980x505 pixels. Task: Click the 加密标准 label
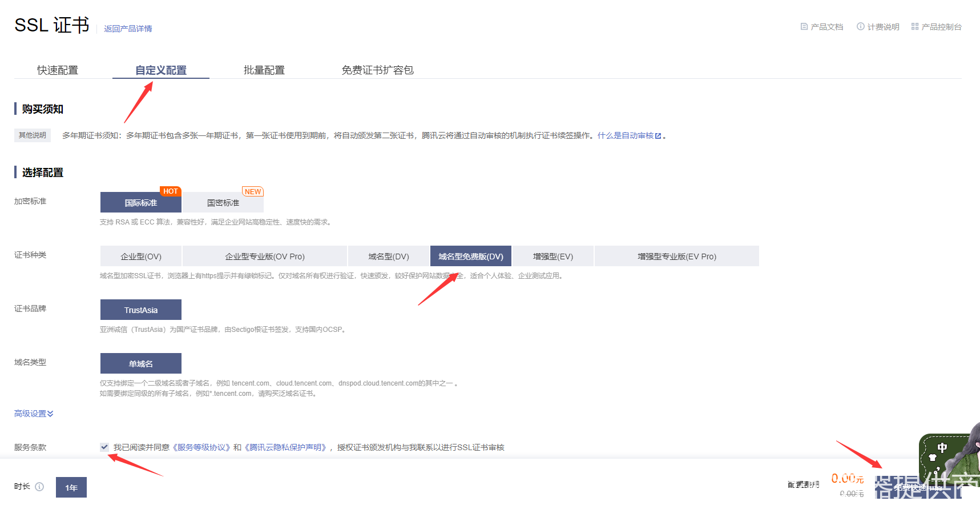click(30, 201)
